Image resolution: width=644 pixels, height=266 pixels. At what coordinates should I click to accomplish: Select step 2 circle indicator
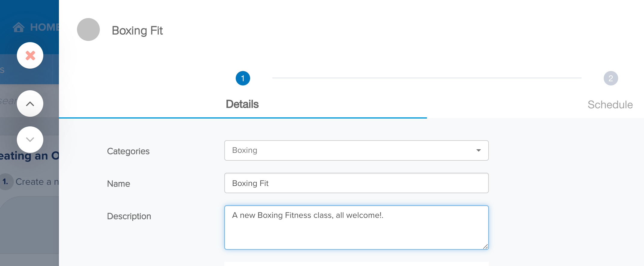611,78
